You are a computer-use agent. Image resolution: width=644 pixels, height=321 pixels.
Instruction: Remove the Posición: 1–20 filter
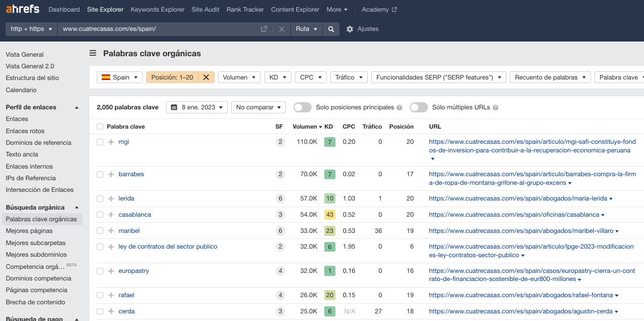(206, 77)
